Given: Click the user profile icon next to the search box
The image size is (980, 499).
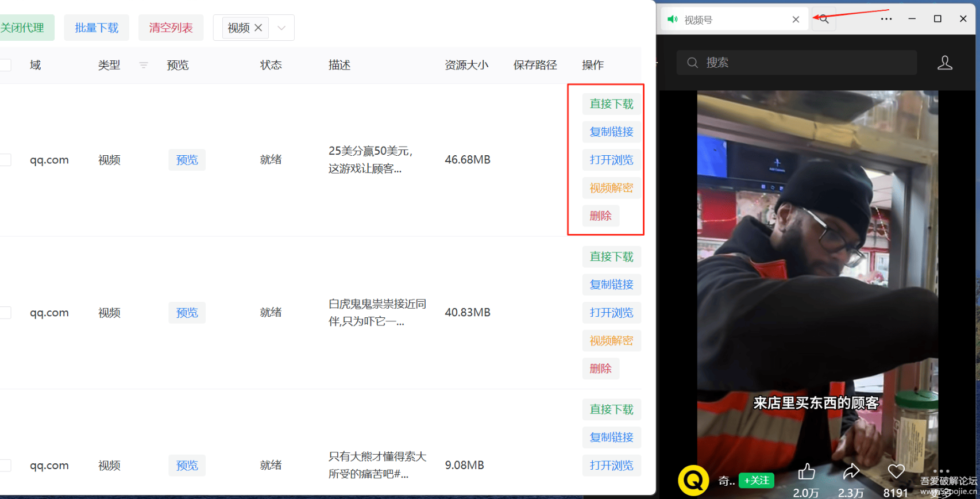Looking at the screenshot, I should (x=945, y=63).
